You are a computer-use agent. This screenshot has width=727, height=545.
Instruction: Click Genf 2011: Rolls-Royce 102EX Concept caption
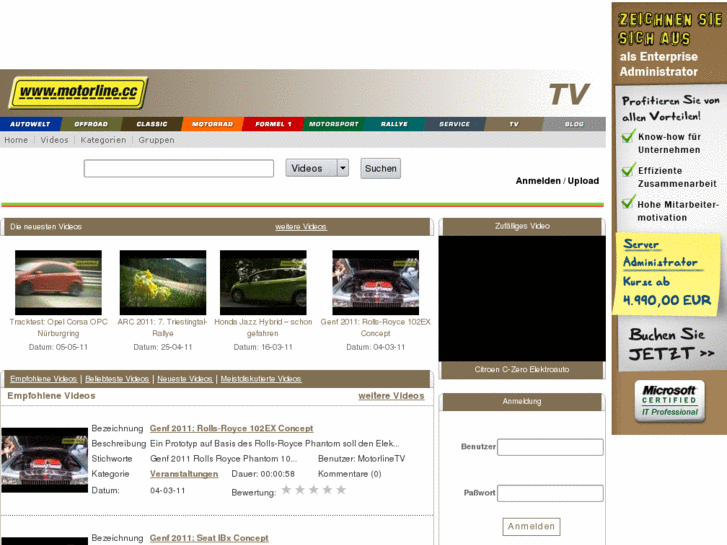[376, 327]
